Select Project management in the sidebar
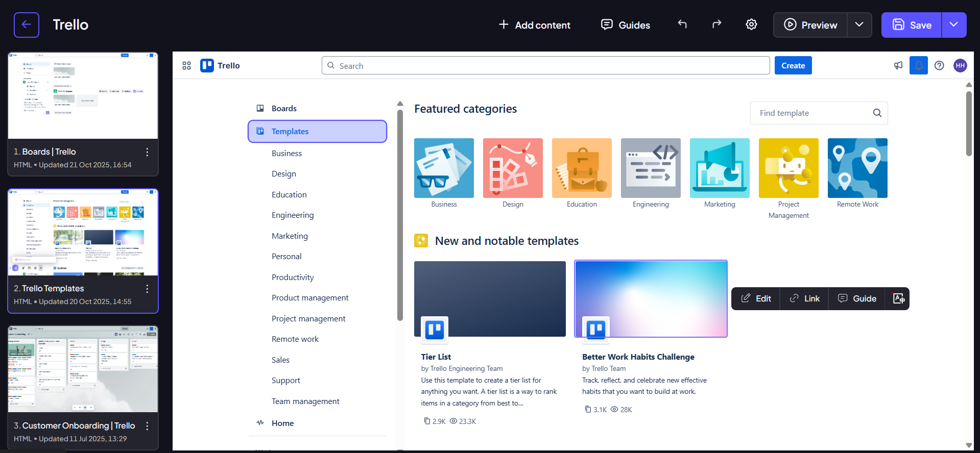Image resolution: width=980 pixels, height=453 pixels. 308,318
